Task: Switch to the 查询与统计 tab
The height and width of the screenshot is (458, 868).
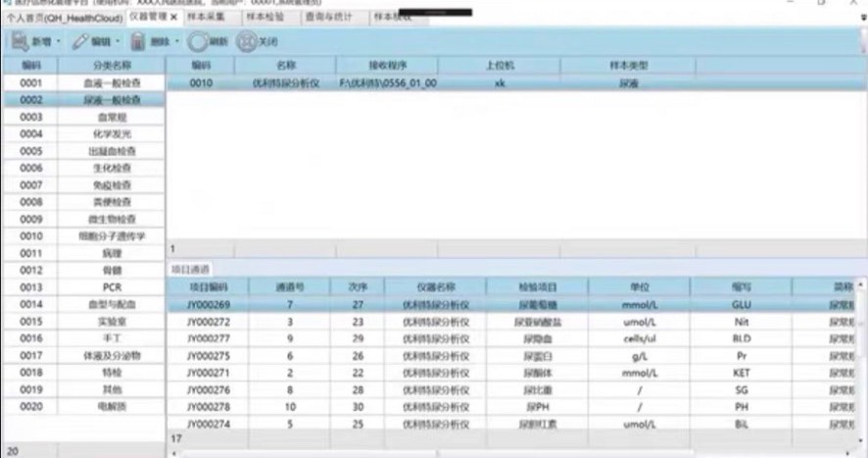Action: (x=328, y=18)
